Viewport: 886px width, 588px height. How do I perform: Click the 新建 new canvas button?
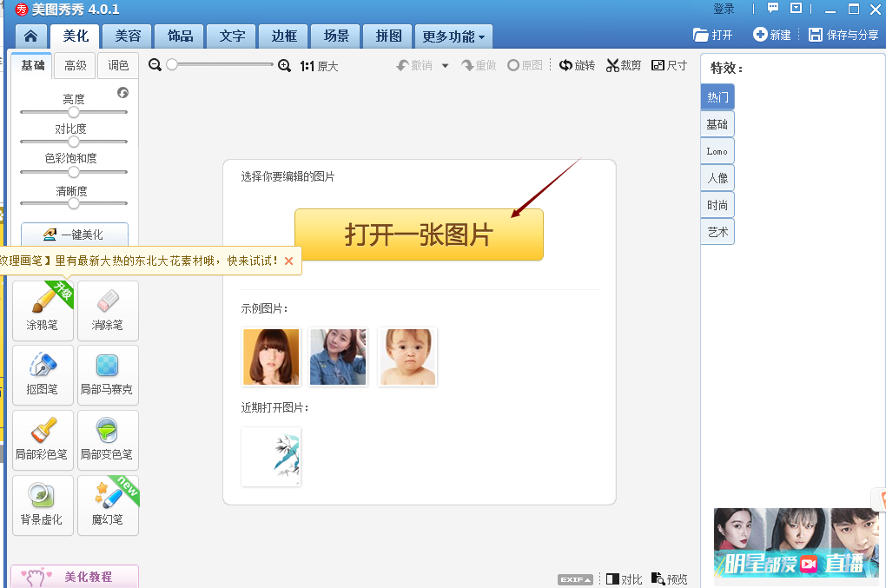(772, 35)
